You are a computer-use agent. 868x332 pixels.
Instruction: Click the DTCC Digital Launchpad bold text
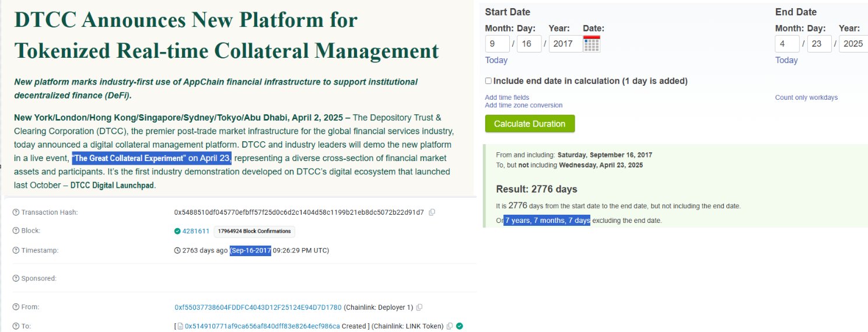point(113,186)
